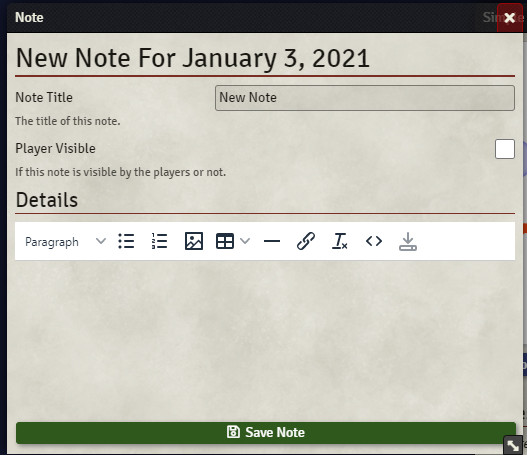Screen dimensions: 527x455
Task: Close the Note window
Action: (x=510, y=17)
